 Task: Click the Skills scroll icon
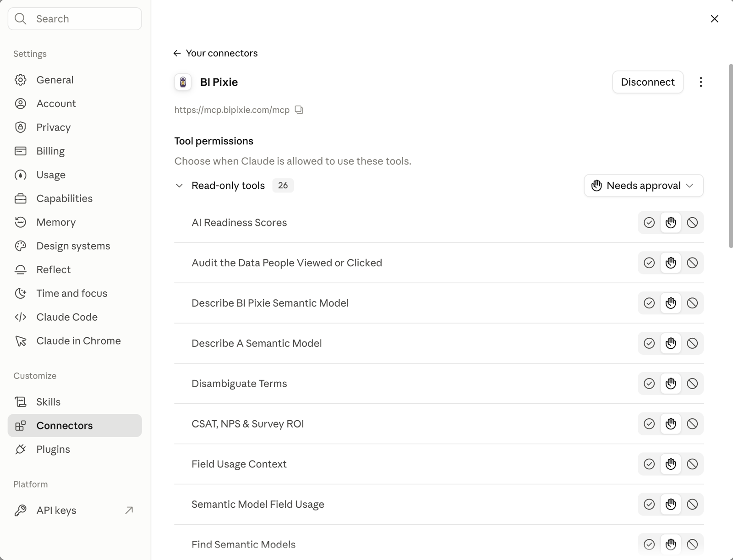[x=21, y=402]
